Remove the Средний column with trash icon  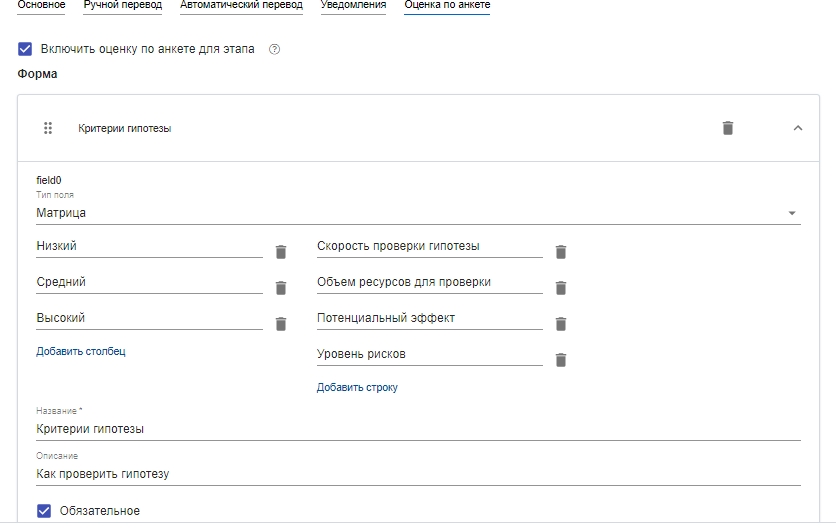point(281,288)
